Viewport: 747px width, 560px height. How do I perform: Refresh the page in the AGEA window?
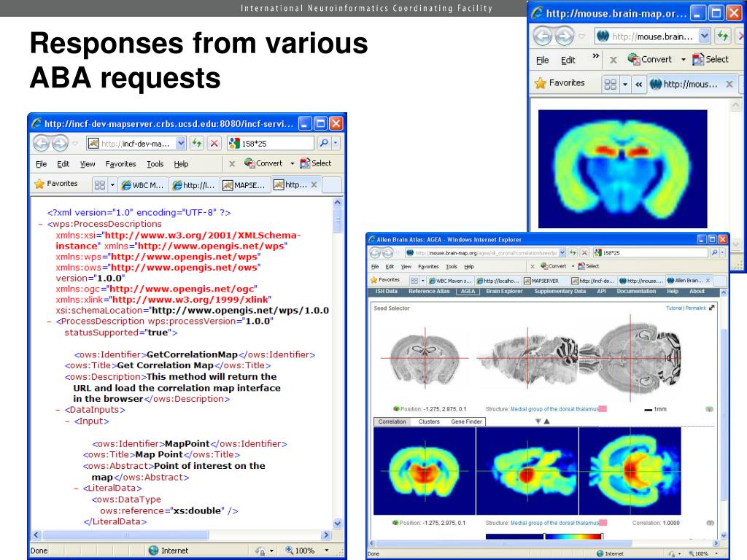(573, 252)
